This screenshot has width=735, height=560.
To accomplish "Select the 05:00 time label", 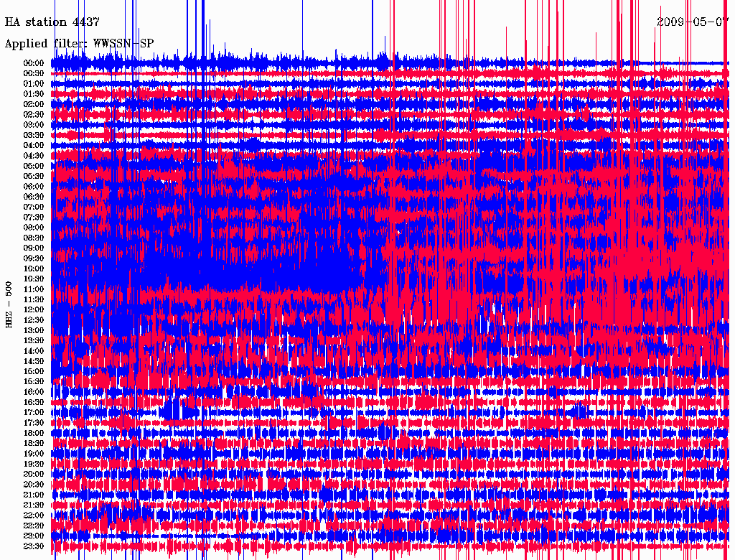I will pyautogui.click(x=34, y=166).
